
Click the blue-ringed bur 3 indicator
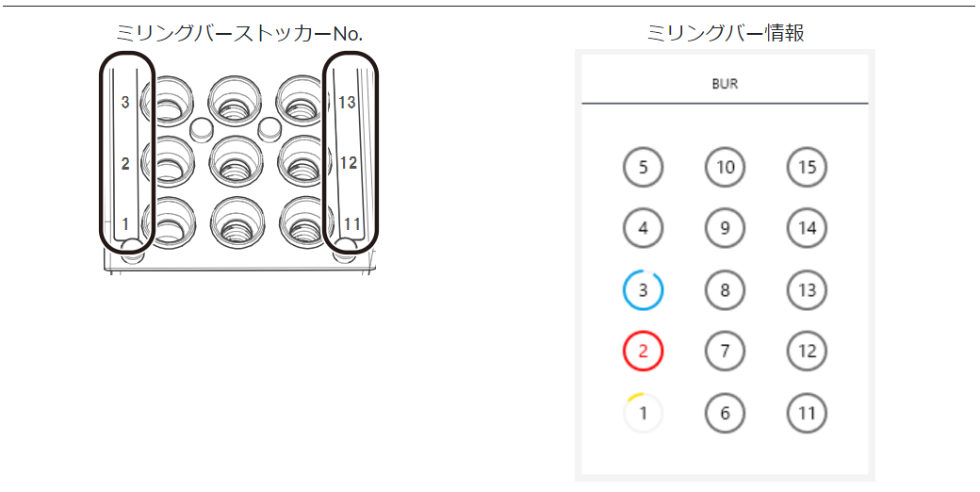pyautogui.click(x=643, y=289)
